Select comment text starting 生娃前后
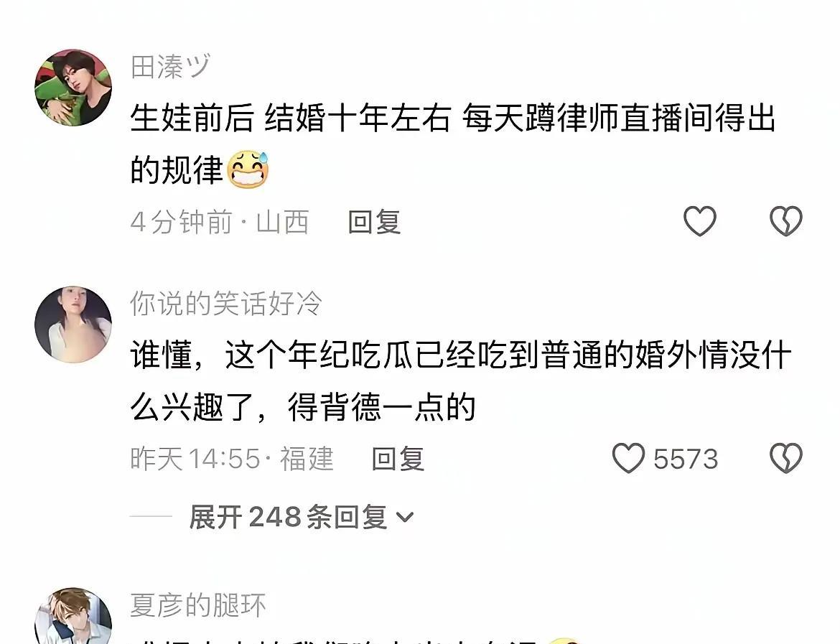 453,144
